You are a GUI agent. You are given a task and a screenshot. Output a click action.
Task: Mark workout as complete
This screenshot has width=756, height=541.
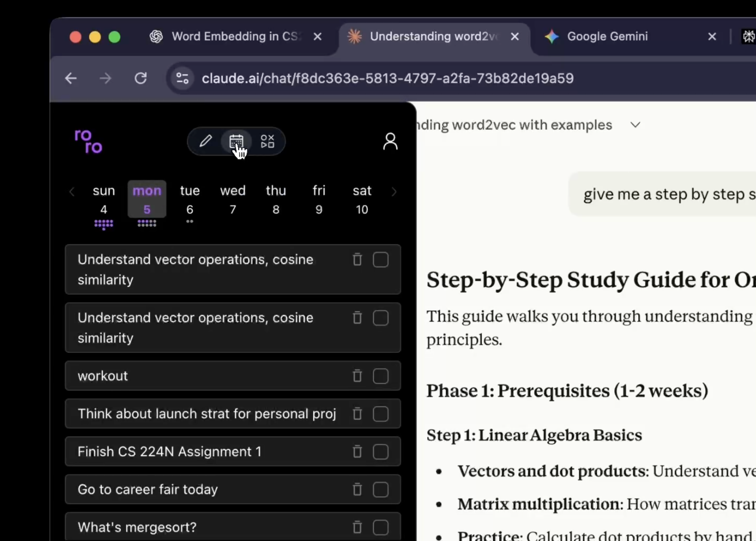pyautogui.click(x=381, y=376)
